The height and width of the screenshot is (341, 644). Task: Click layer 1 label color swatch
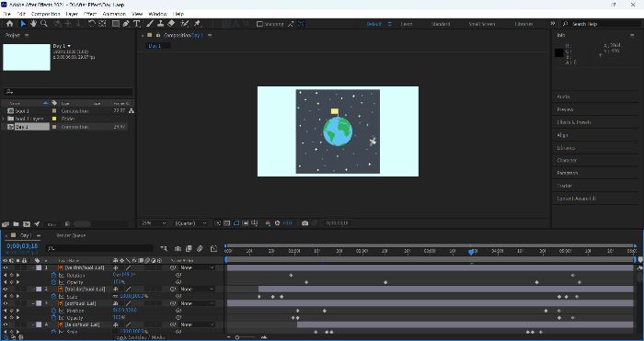pyautogui.click(x=39, y=268)
